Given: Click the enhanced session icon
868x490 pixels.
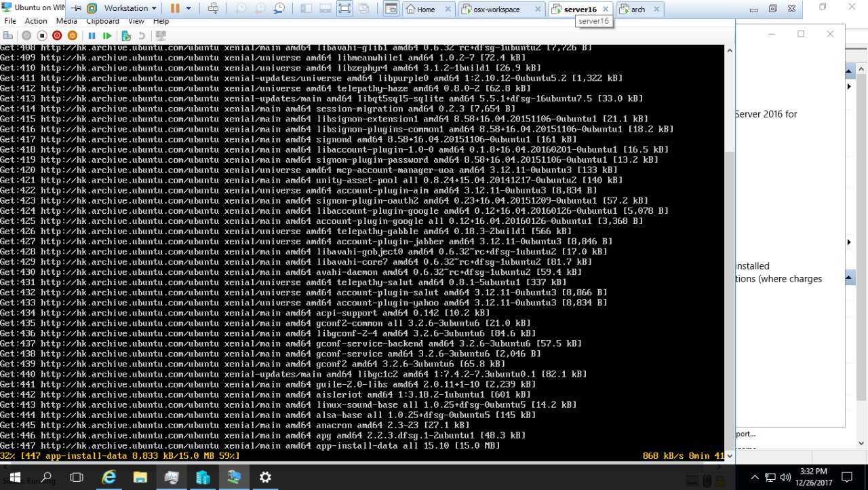Looking at the screenshot, I should coord(161,35).
